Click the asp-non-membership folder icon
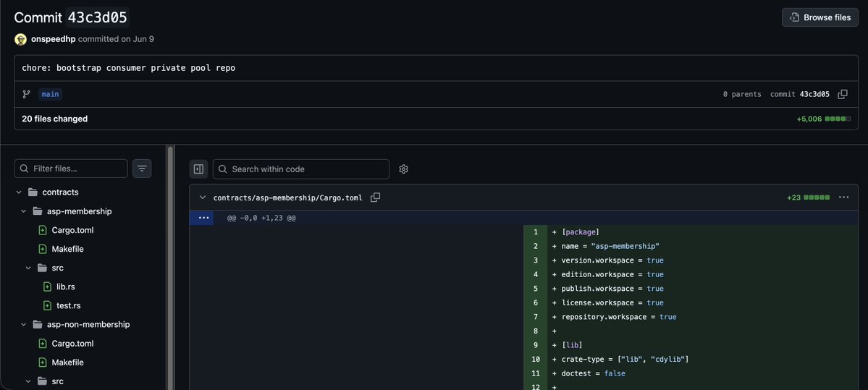Image resolution: width=868 pixels, height=390 pixels. coord(38,324)
